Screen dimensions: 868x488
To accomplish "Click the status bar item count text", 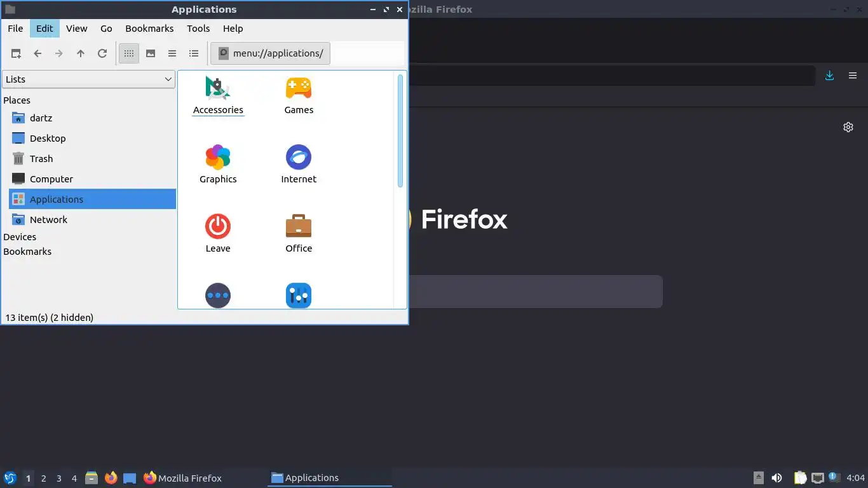I will click(x=49, y=317).
